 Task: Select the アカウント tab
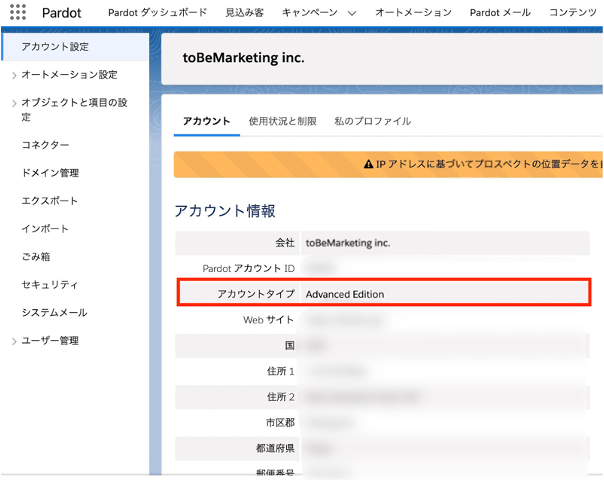pos(206,121)
